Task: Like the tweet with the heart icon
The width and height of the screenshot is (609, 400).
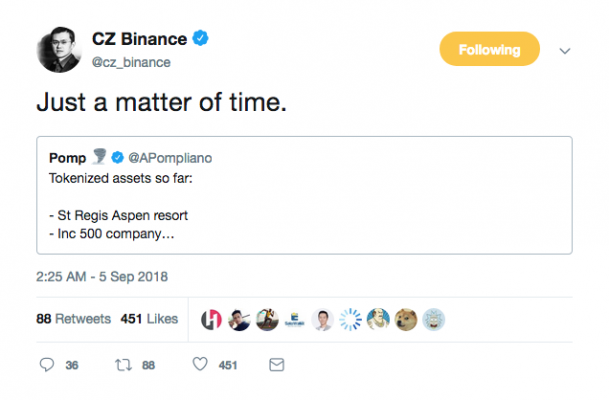Action: coord(200,364)
